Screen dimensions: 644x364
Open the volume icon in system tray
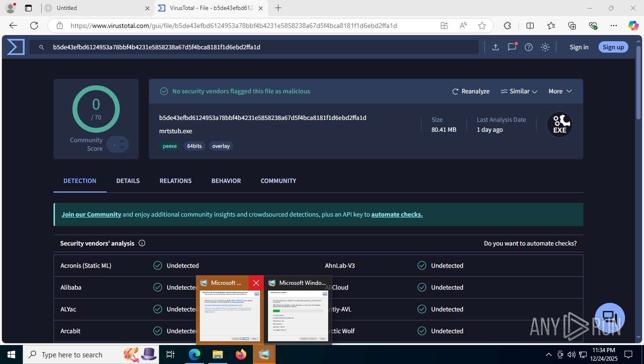click(x=571, y=355)
